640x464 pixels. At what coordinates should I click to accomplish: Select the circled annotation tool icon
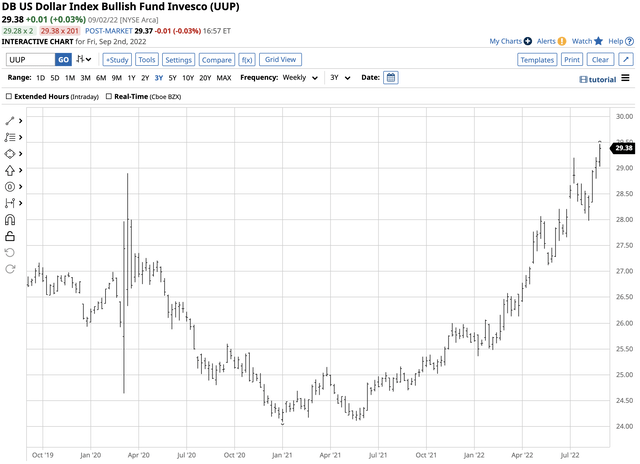click(x=10, y=187)
